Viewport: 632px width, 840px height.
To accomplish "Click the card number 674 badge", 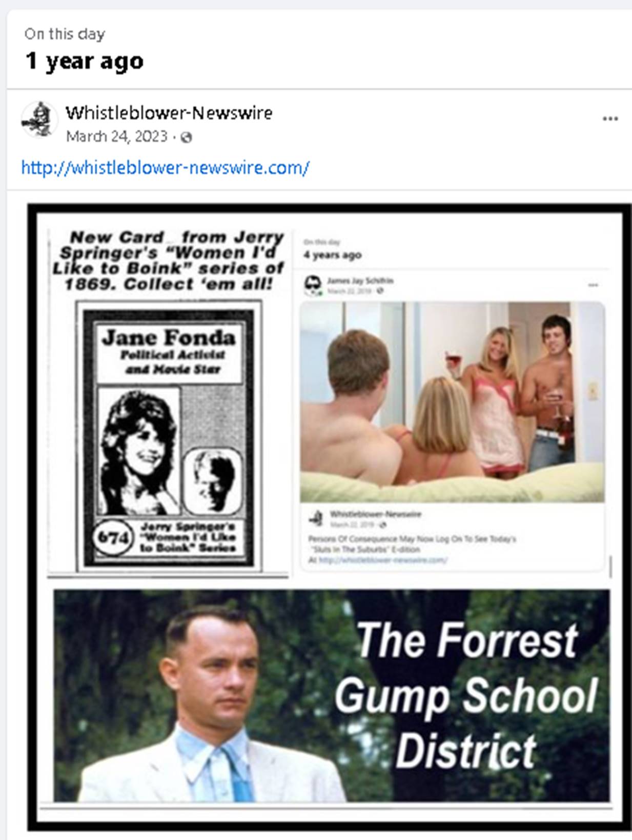I will coord(113,538).
